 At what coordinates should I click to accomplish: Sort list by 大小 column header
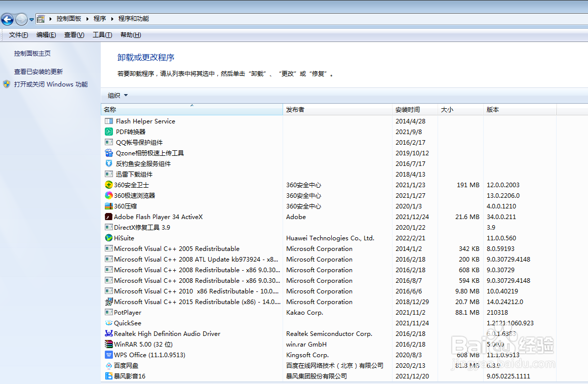(x=460, y=109)
